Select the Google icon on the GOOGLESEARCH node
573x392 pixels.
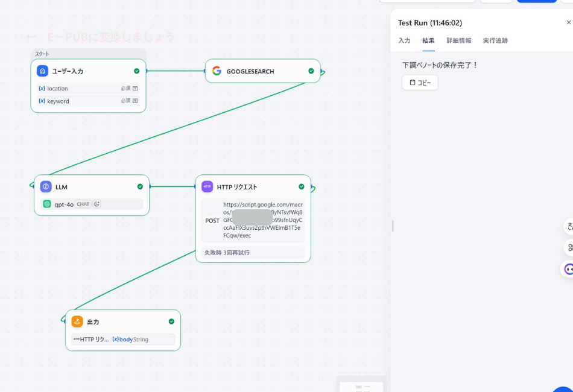point(216,71)
